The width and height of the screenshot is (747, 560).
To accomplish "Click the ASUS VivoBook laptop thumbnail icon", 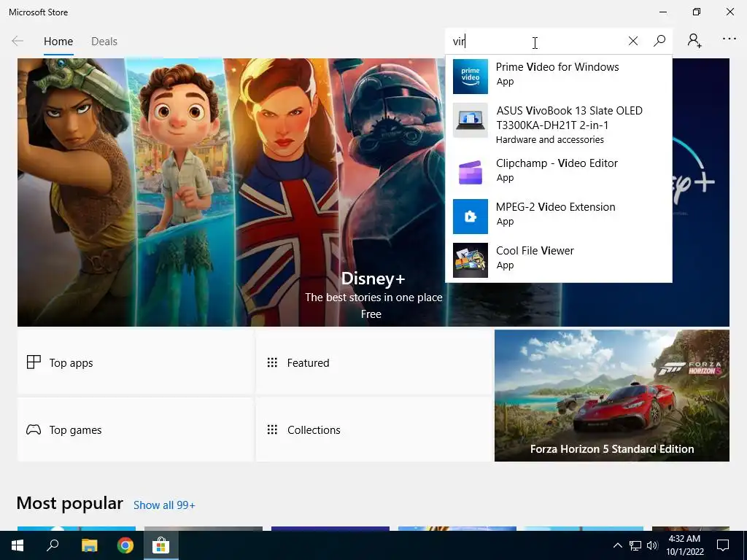I will coord(471,120).
